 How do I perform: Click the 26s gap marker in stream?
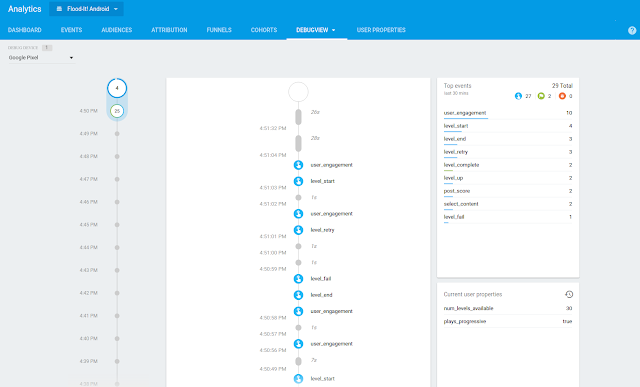pos(298,117)
